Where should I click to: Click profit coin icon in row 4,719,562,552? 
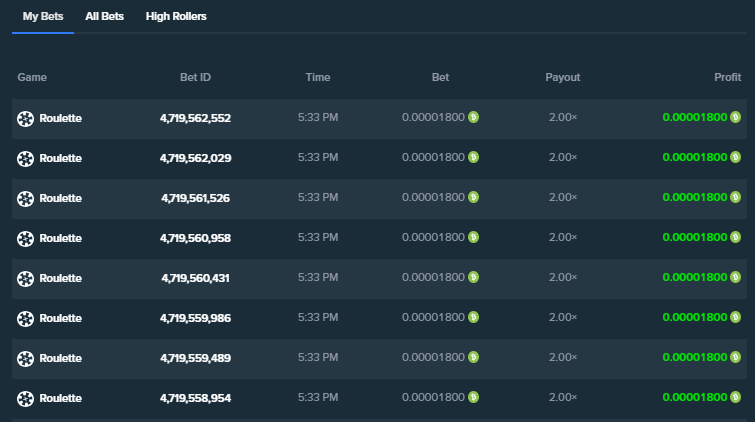click(735, 117)
